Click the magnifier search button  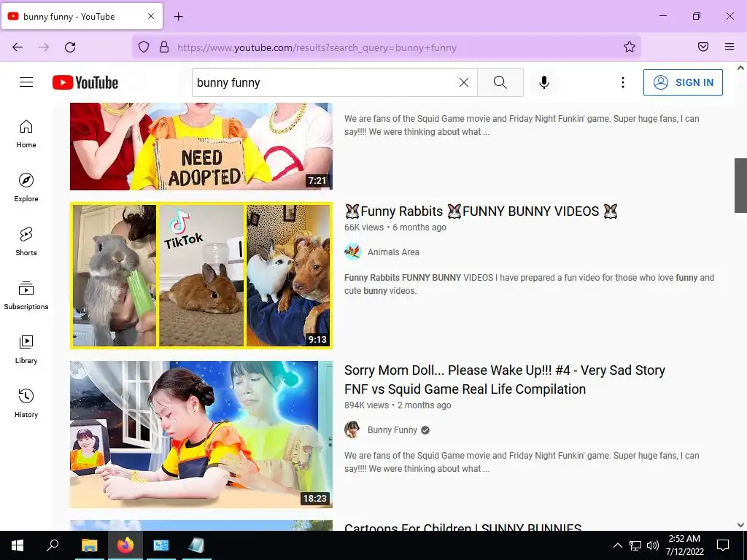(500, 82)
